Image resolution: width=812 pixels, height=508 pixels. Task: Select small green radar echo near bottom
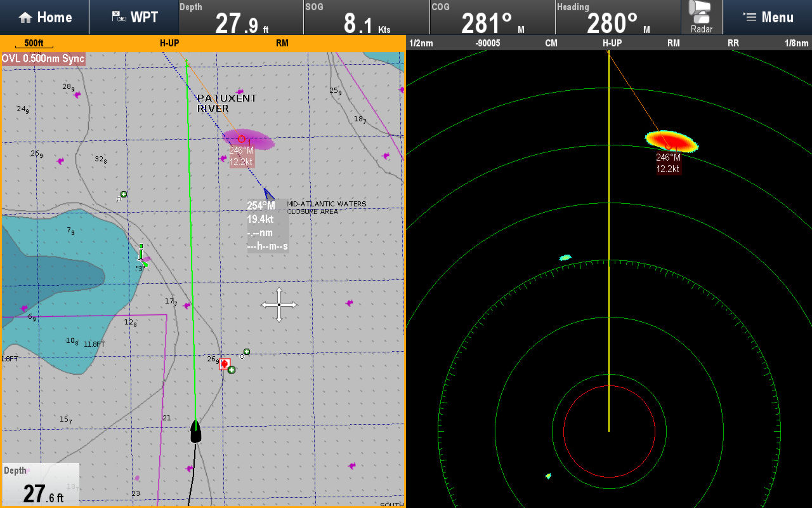[x=548, y=476]
